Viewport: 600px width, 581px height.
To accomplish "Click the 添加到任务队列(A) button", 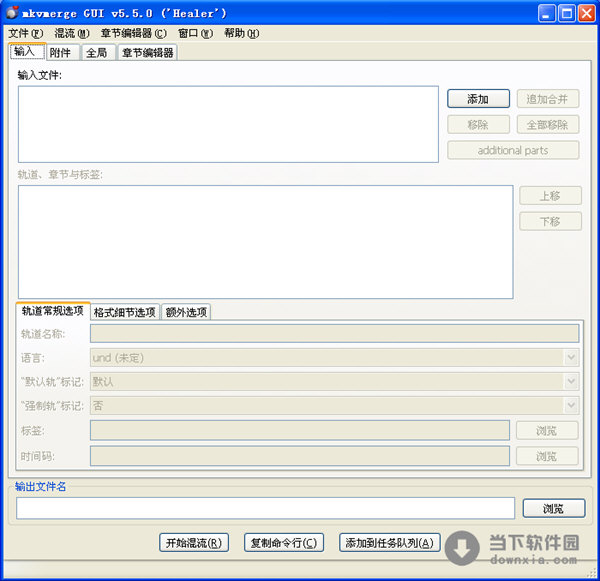I will pyautogui.click(x=390, y=543).
